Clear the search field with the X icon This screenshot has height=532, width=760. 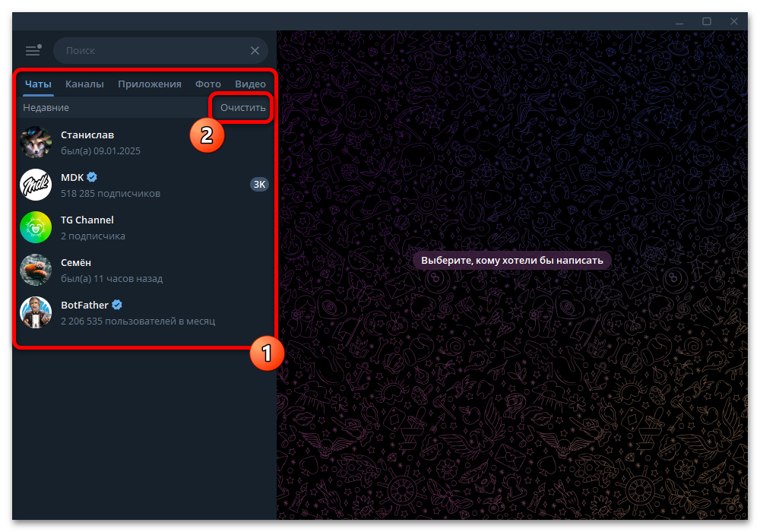[x=255, y=50]
